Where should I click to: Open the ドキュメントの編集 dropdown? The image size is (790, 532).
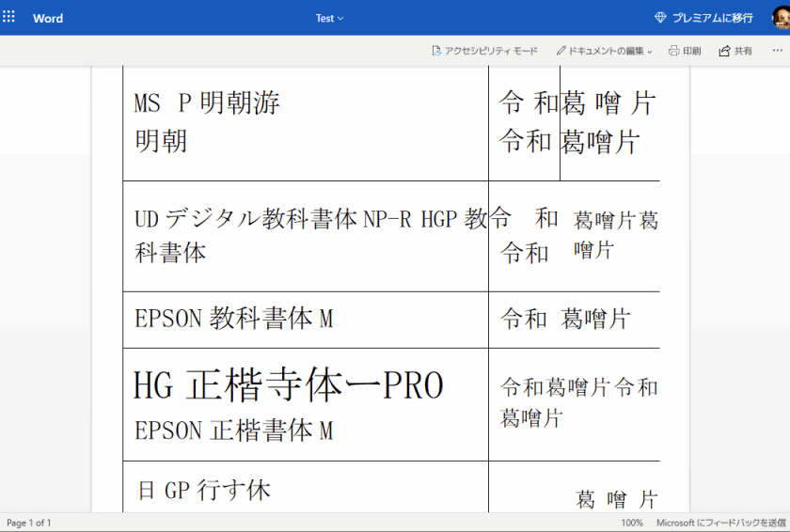click(x=604, y=51)
